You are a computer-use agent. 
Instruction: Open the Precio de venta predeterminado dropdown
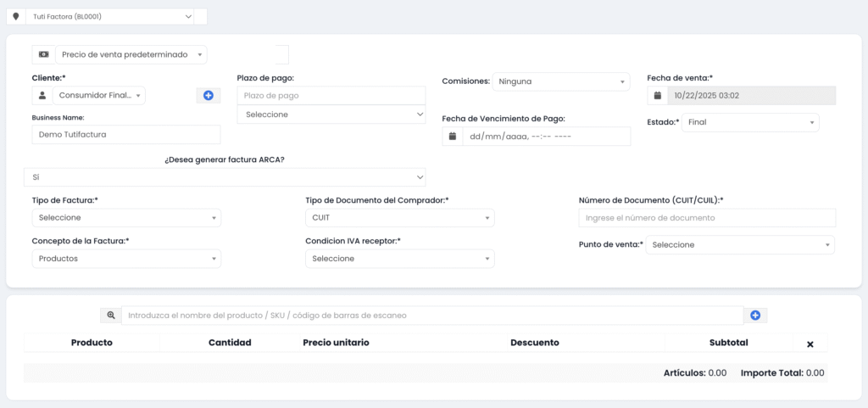[131, 54]
